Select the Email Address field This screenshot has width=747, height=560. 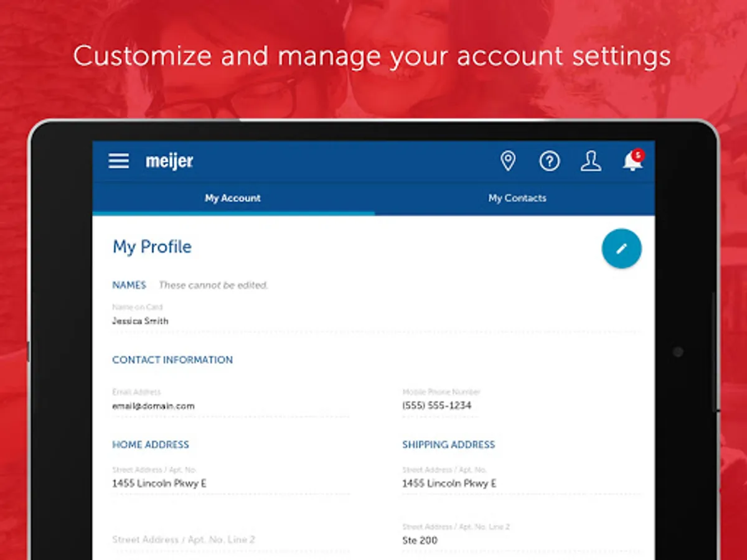[231, 401]
